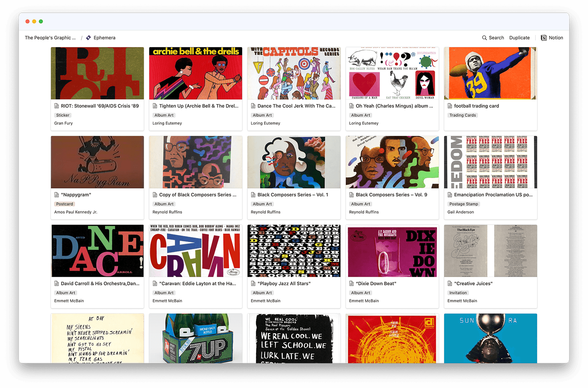588x388 pixels.
Task: Click the Trading Cards tag
Action: click(x=463, y=115)
